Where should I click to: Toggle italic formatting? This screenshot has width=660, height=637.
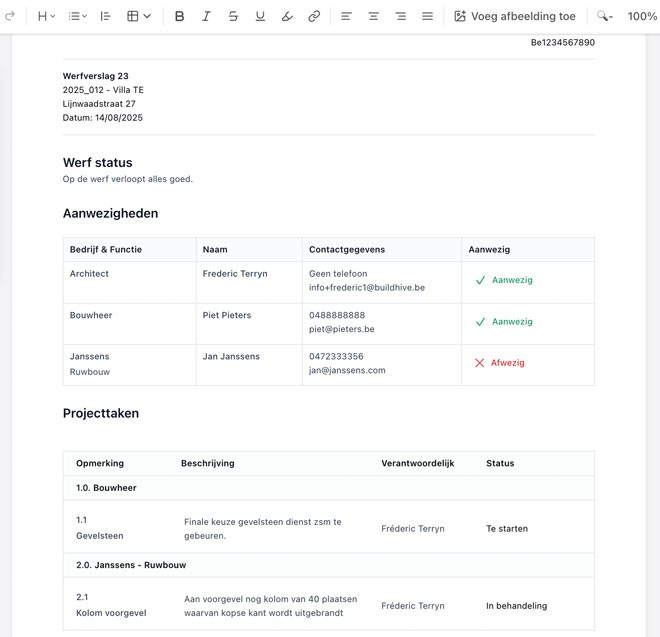[x=207, y=16]
